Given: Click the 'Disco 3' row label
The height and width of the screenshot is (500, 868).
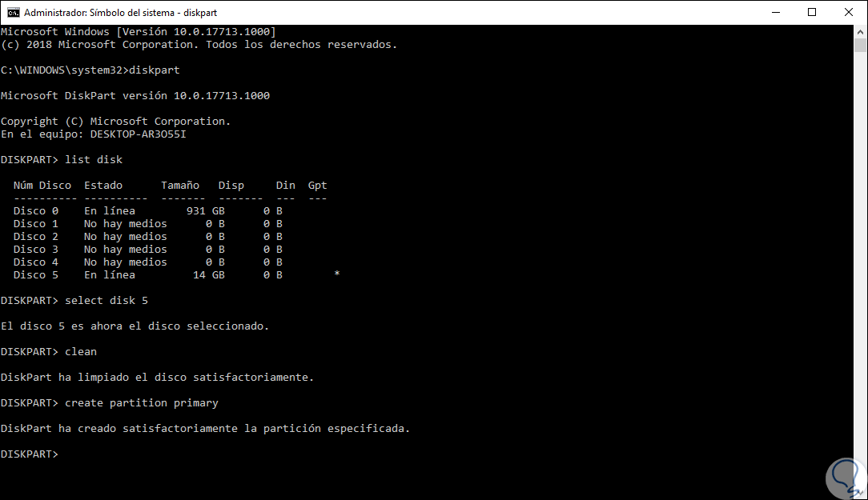Looking at the screenshot, I should click(x=35, y=250).
